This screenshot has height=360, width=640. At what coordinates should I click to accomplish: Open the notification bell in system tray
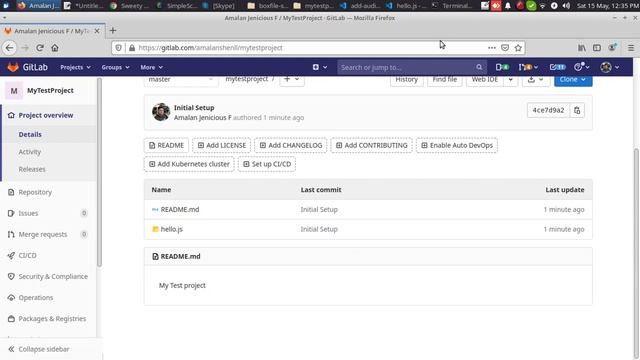[508, 6]
